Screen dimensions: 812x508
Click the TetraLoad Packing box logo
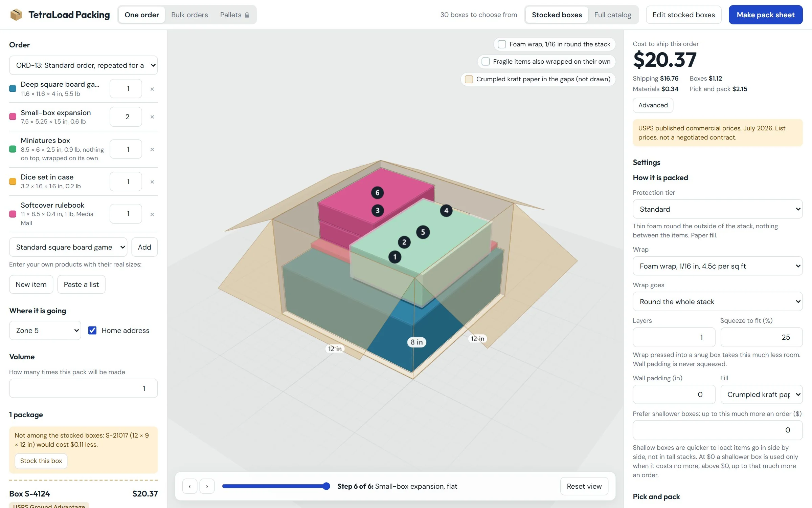[x=16, y=15]
